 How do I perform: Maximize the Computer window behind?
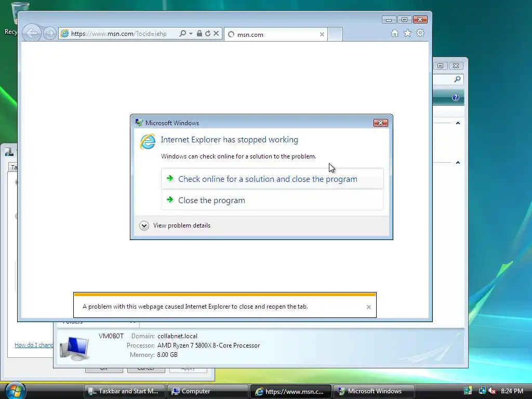point(441,65)
